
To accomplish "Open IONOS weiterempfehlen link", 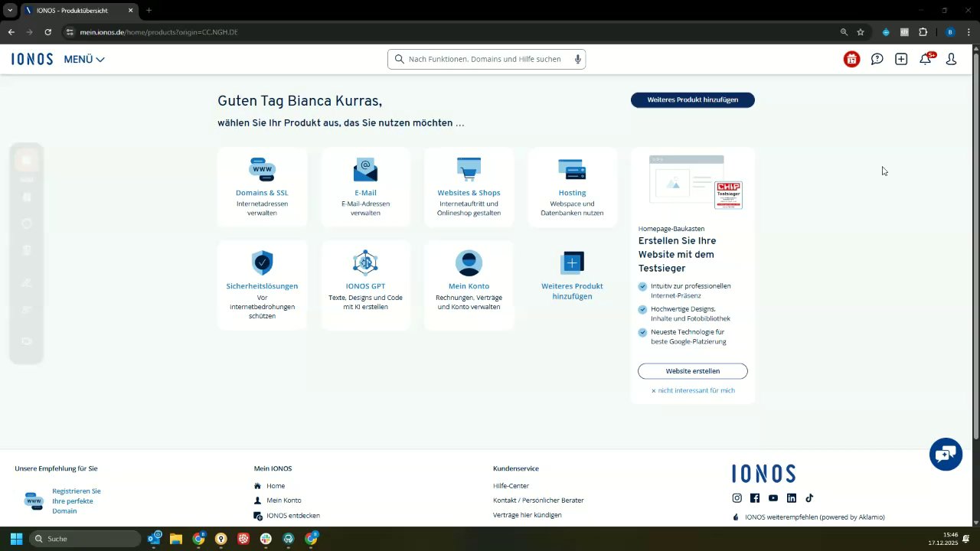I will click(x=815, y=517).
